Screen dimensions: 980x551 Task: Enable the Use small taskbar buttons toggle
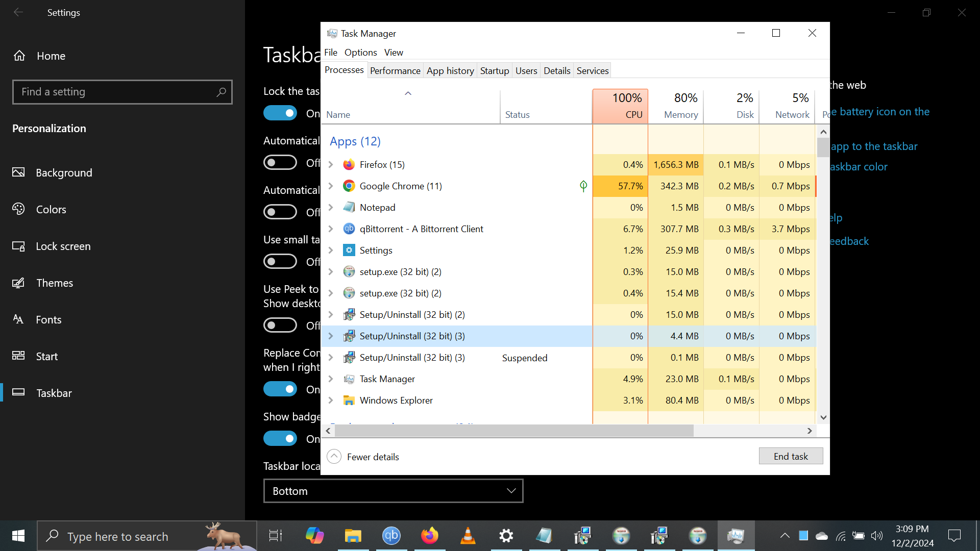pyautogui.click(x=280, y=262)
